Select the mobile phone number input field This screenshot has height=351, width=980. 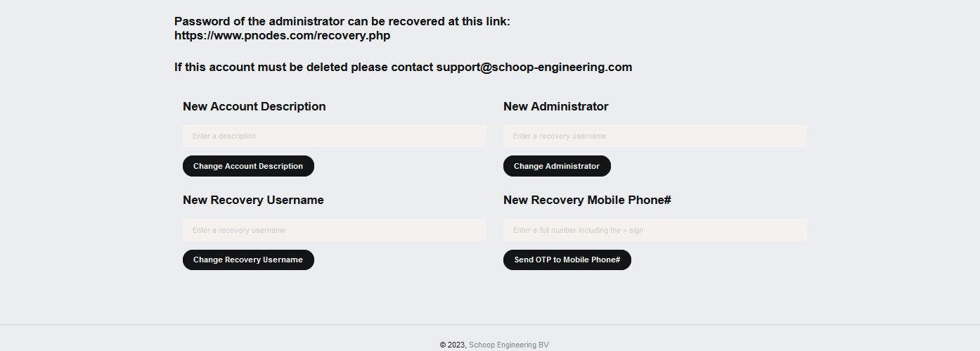tap(655, 230)
